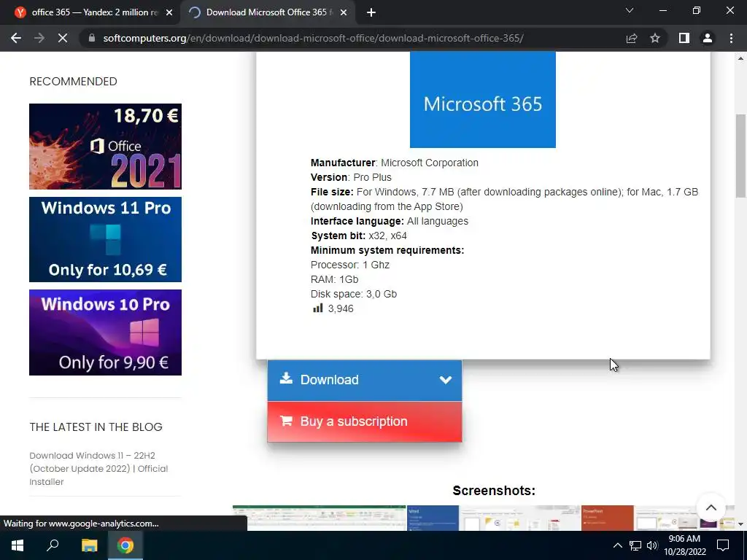Click the Microsoft 365 logo image
The image size is (747, 560).
(483, 99)
